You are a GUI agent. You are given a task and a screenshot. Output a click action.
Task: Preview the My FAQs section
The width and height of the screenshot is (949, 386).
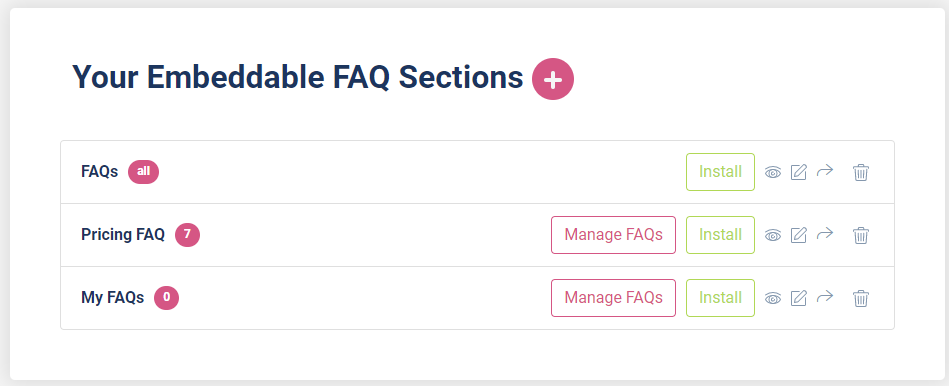tap(773, 298)
